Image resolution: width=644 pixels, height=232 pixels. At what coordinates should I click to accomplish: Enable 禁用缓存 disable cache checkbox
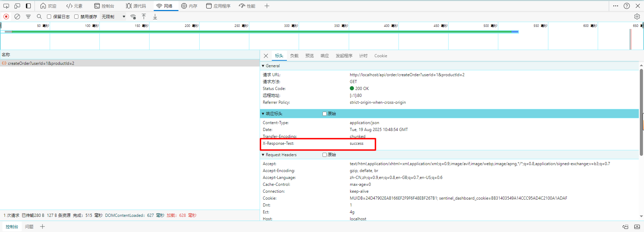(76, 17)
